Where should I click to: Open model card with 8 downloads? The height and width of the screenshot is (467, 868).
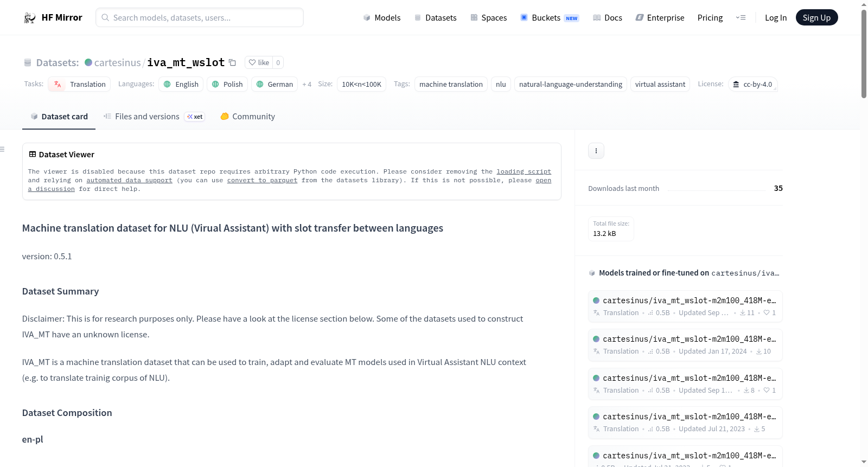coord(685,383)
